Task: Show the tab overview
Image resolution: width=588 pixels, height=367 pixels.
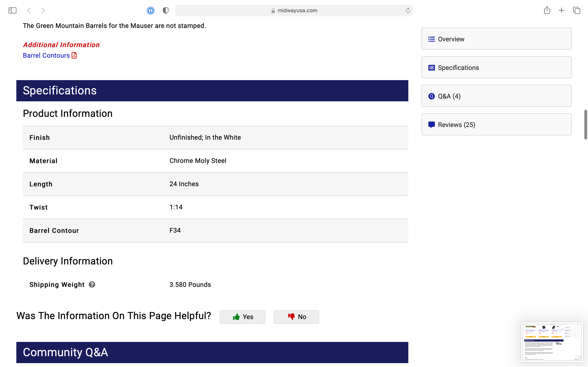Action: coord(577,10)
